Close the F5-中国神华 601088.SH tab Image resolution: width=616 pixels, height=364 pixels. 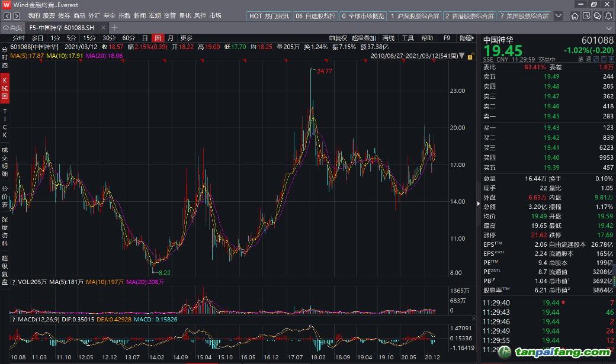click(103, 27)
